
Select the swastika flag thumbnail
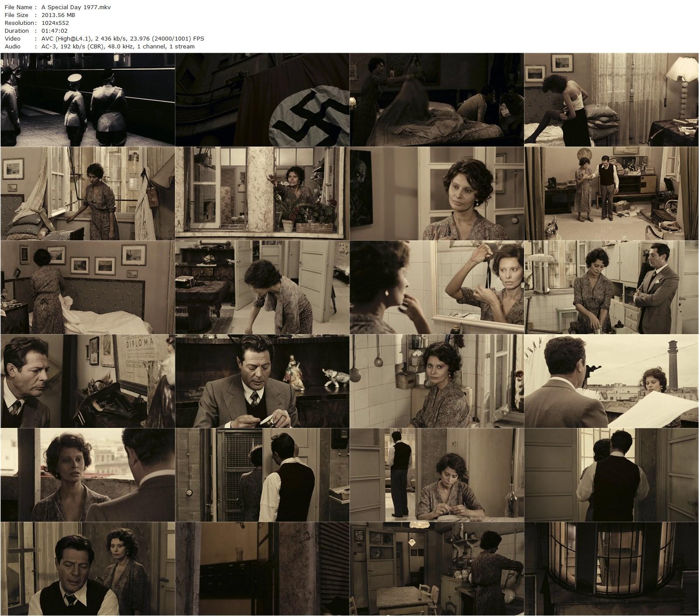pyautogui.click(x=262, y=99)
